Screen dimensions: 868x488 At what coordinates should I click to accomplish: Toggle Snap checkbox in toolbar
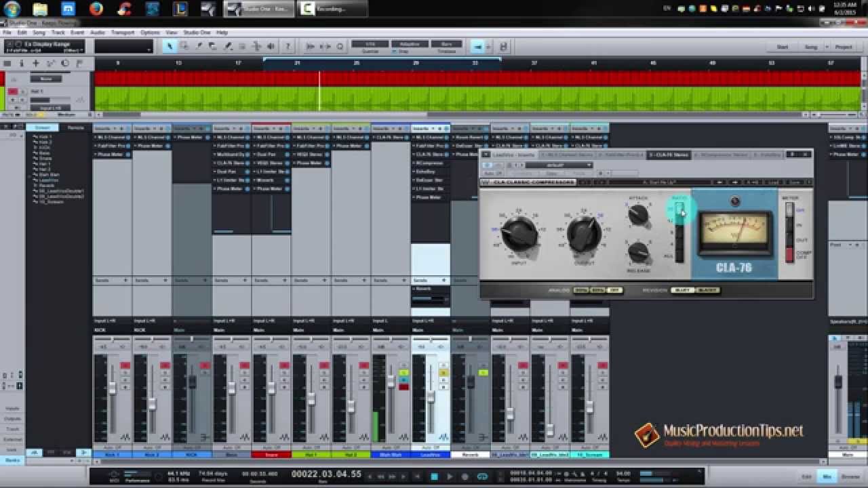point(395,52)
